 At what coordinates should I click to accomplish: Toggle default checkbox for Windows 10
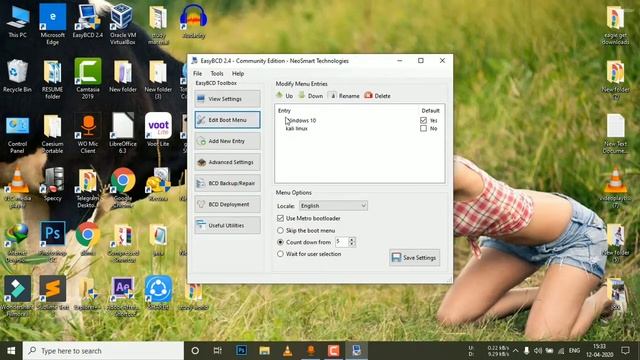pyautogui.click(x=423, y=120)
